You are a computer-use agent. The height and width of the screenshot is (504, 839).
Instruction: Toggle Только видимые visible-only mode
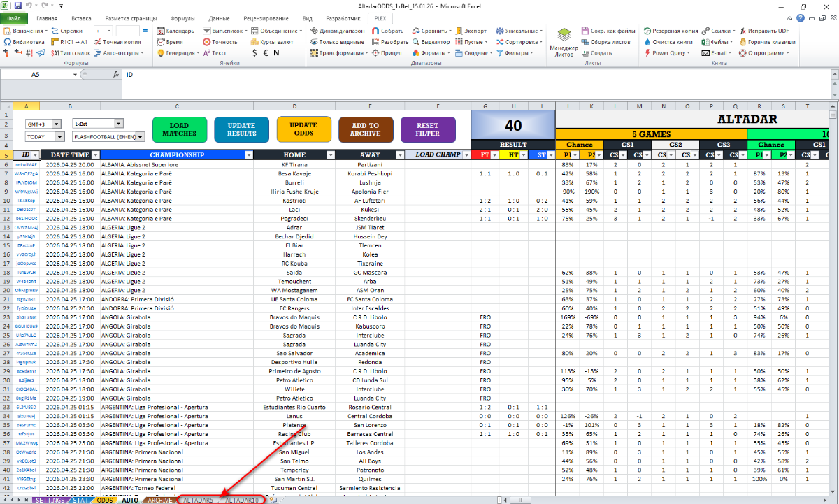(314, 42)
